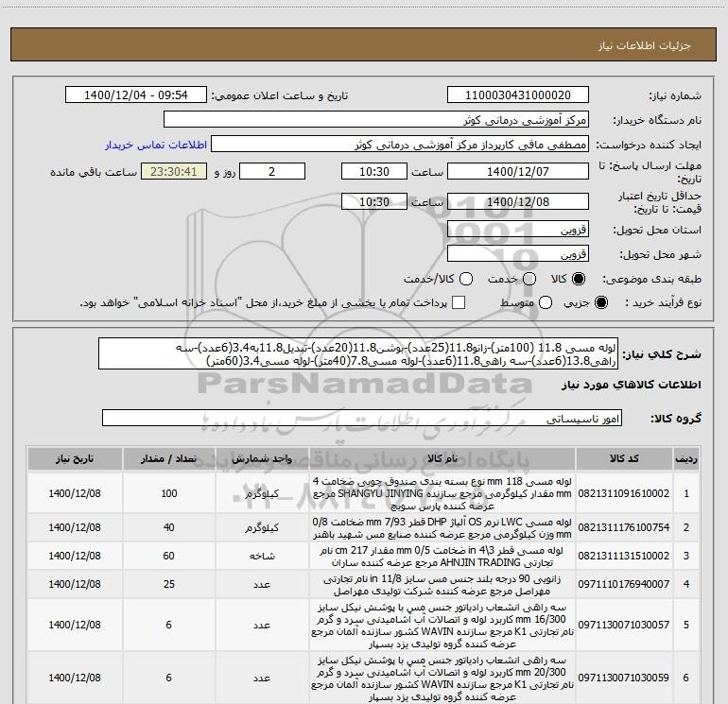Click product code 0821311176100754
Screen dimensions: 728x704
click(x=624, y=527)
